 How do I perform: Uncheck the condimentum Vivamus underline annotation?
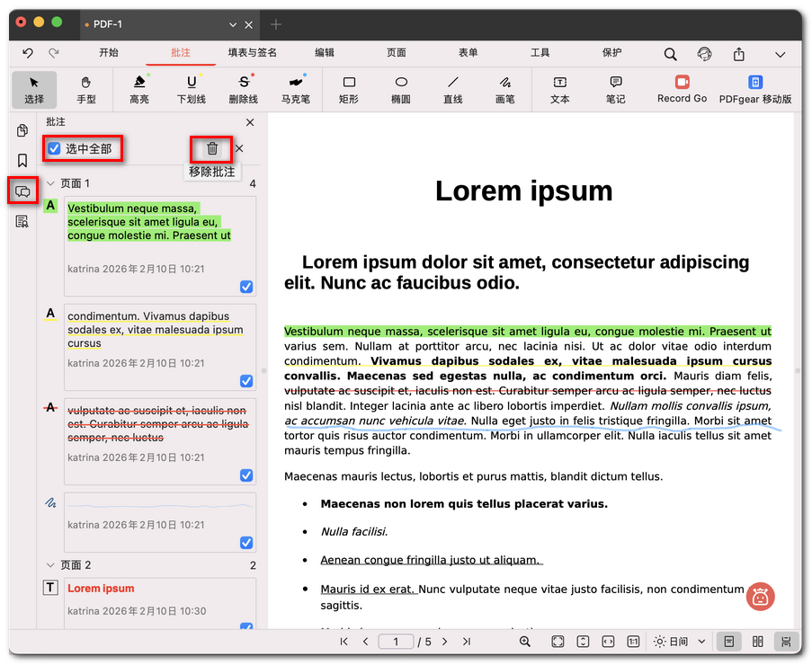tap(246, 381)
